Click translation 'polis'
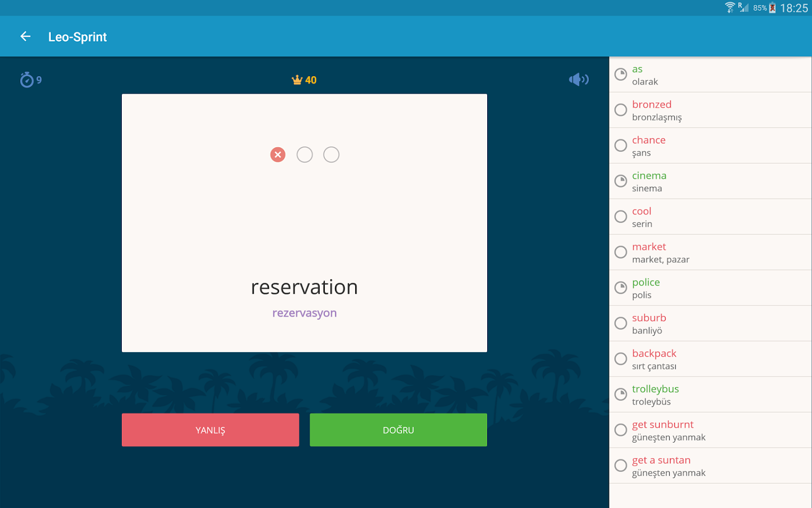This screenshot has width=812, height=508. point(642,295)
